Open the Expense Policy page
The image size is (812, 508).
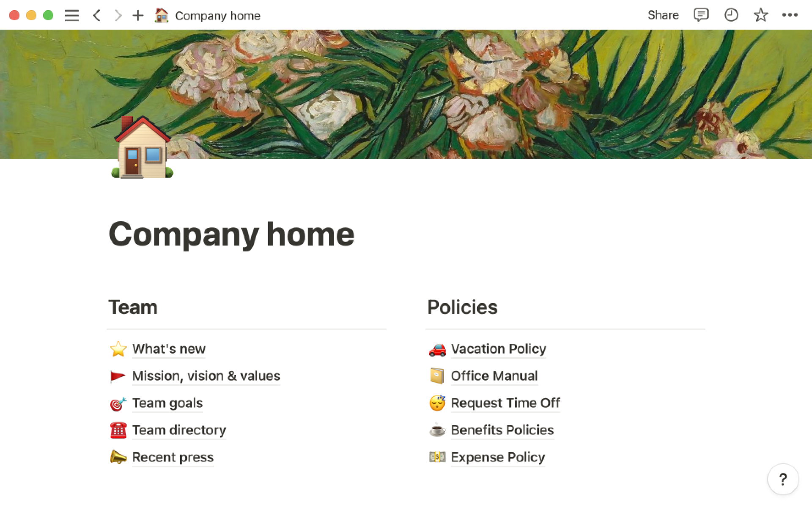point(498,457)
